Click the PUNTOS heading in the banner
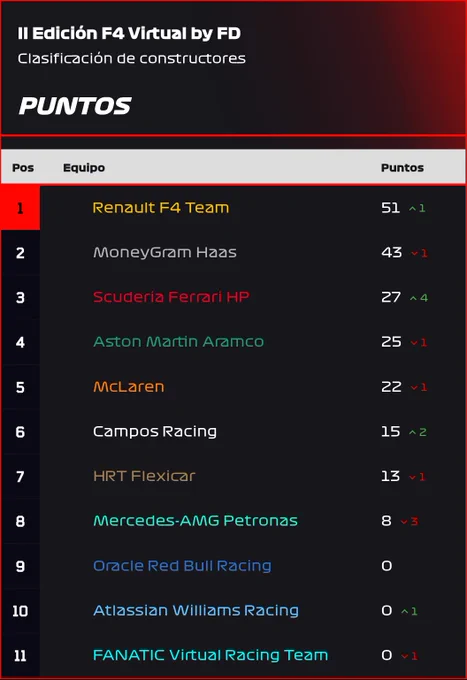467x680 pixels. (x=75, y=106)
